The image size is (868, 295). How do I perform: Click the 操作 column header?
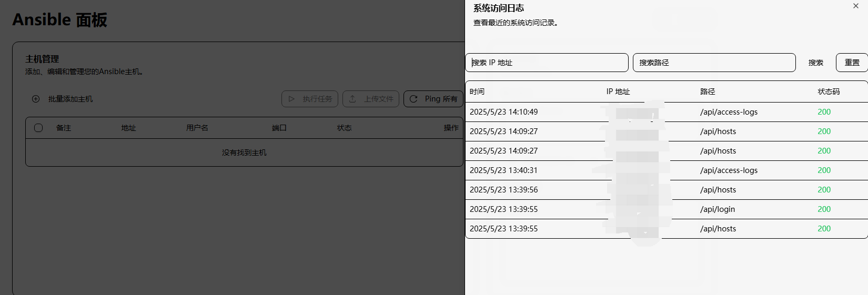(451, 128)
